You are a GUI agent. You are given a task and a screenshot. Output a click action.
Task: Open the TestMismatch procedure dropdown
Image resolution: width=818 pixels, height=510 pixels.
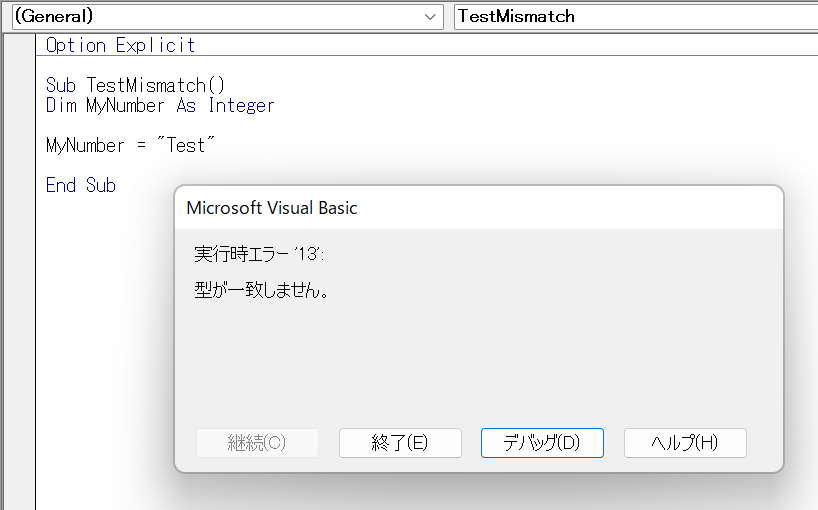coord(630,16)
